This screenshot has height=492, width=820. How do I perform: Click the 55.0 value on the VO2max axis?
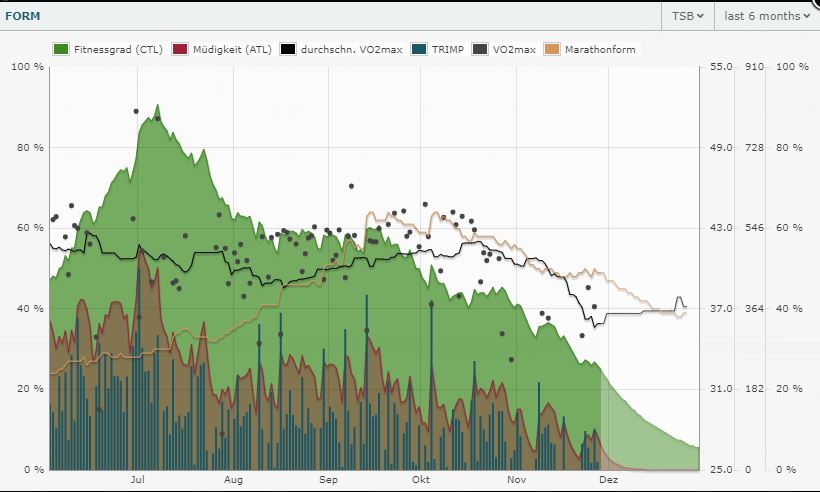pos(720,66)
